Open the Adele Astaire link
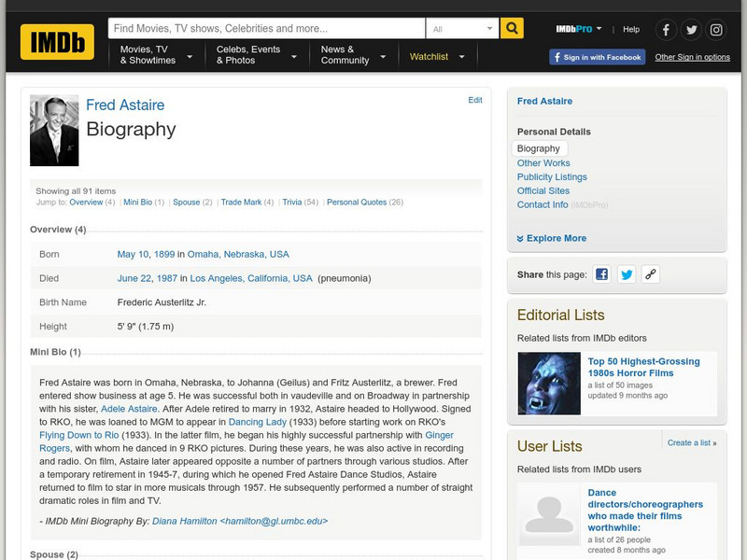Viewport: 747px width, 560px height. pyautogui.click(x=129, y=409)
